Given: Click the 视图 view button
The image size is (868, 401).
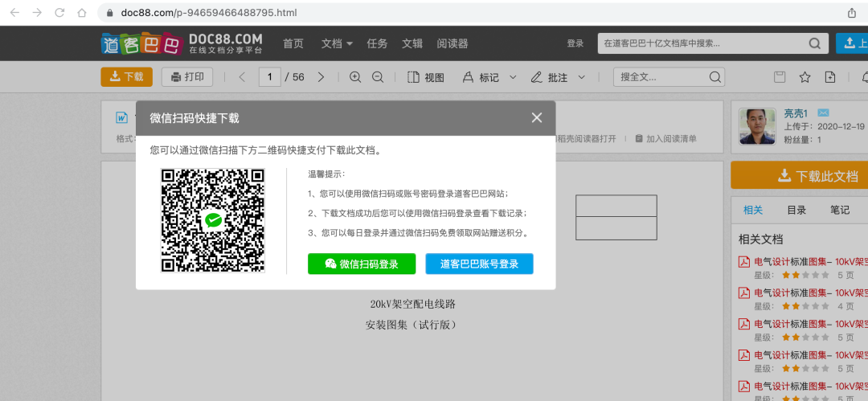Looking at the screenshot, I should (426, 77).
